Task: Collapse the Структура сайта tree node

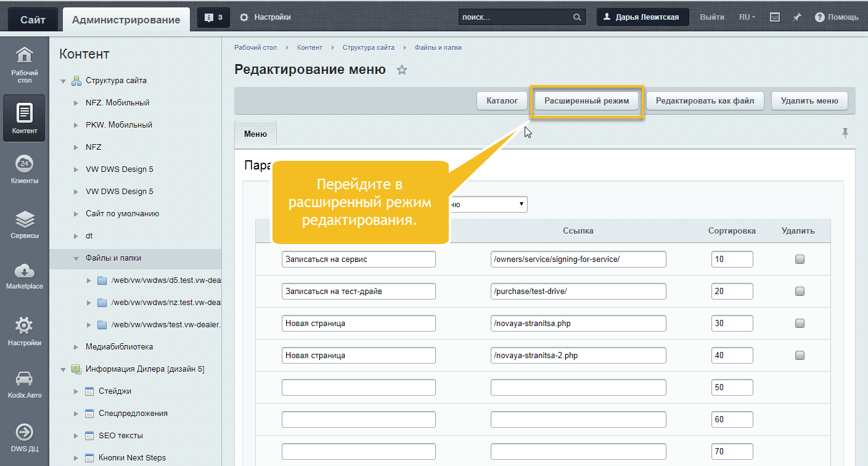Action: coord(63,81)
